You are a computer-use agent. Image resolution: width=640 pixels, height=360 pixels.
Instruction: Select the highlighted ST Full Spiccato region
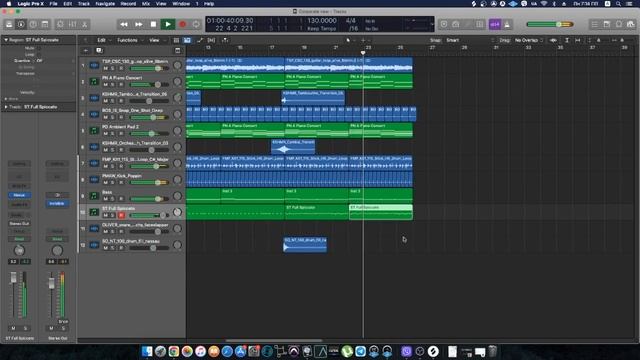[x=381, y=212]
